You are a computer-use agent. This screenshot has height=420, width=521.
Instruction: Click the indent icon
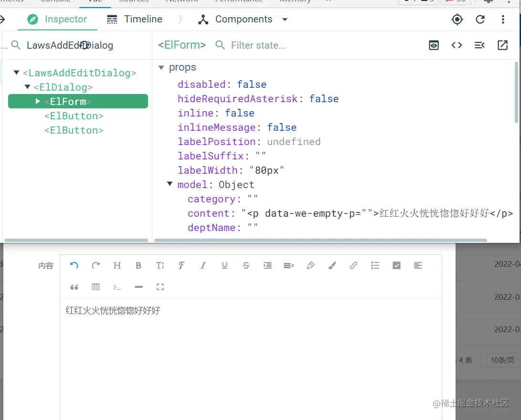click(x=267, y=265)
